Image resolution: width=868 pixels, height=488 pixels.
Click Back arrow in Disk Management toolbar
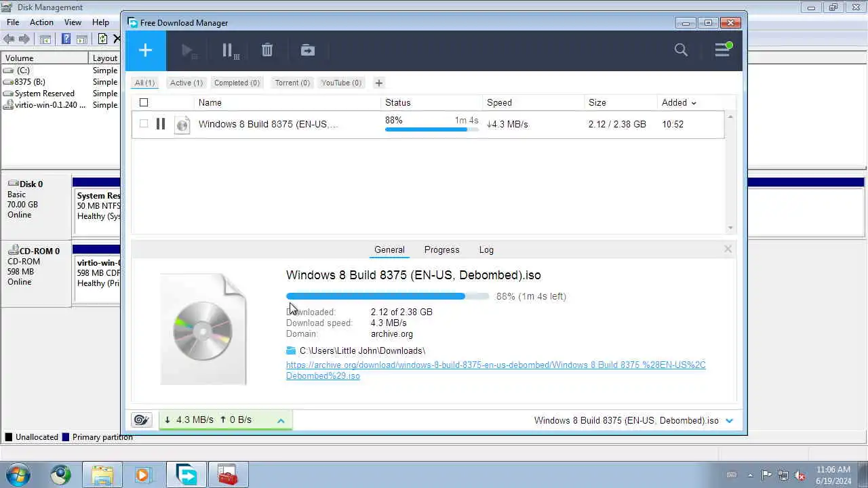pos(9,39)
